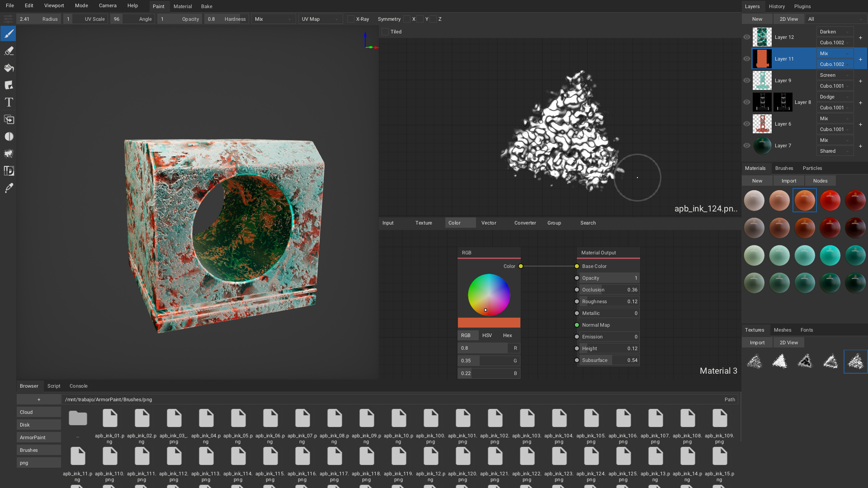Select the Blur tool
The image size is (868, 488).
click(8, 136)
